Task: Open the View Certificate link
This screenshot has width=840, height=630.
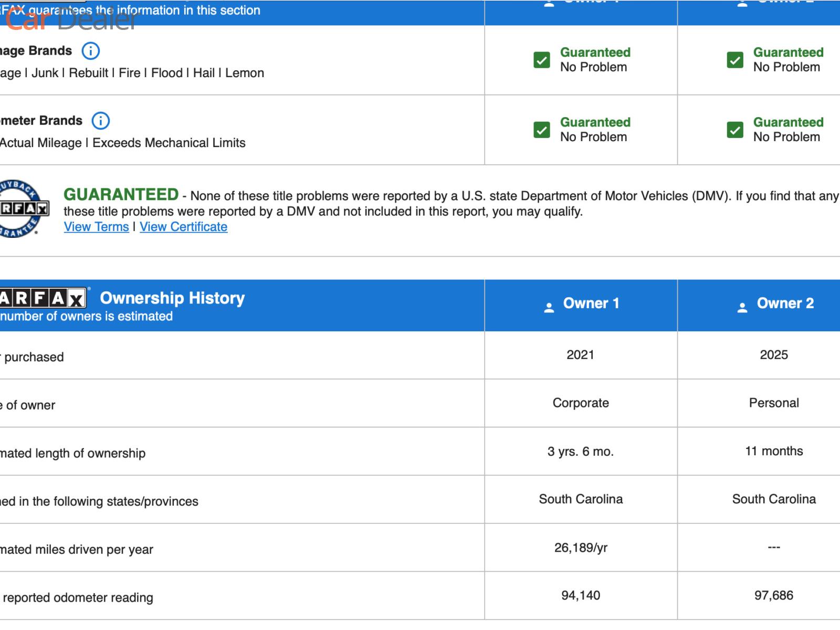Action: tap(183, 227)
